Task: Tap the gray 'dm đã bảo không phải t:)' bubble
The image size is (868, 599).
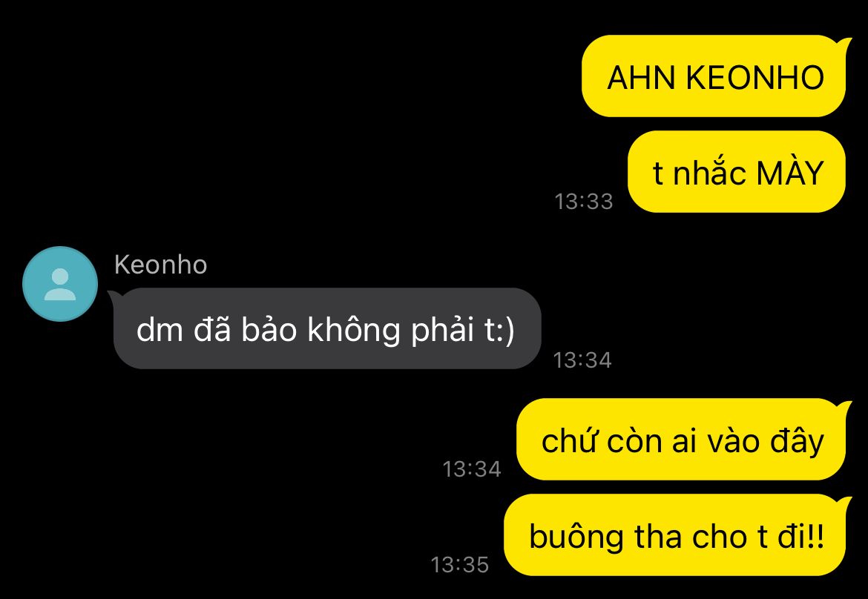Action: pos(326,328)
